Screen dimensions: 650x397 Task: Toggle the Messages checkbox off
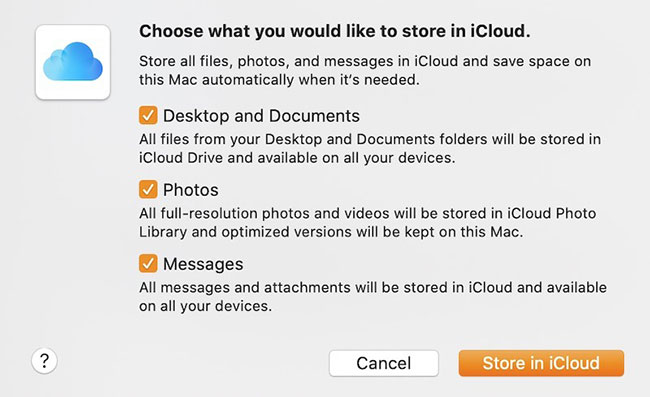pos(148,263)
